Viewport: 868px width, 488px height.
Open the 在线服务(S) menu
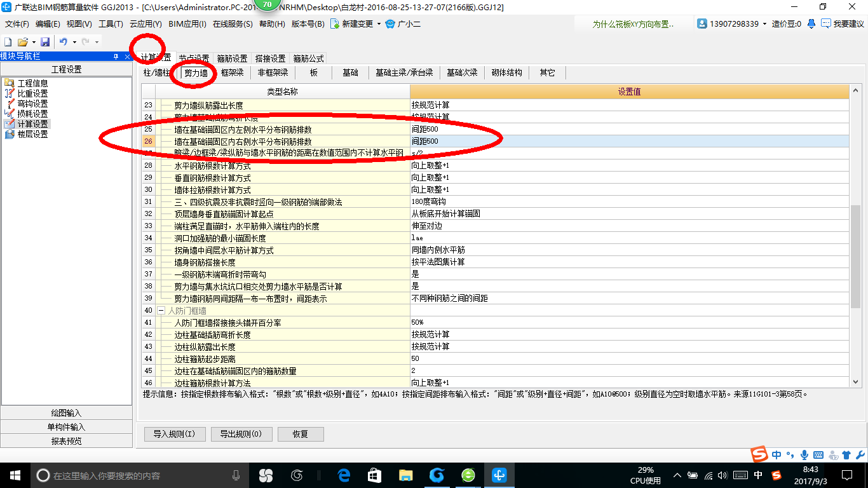[x=233, y=24]
